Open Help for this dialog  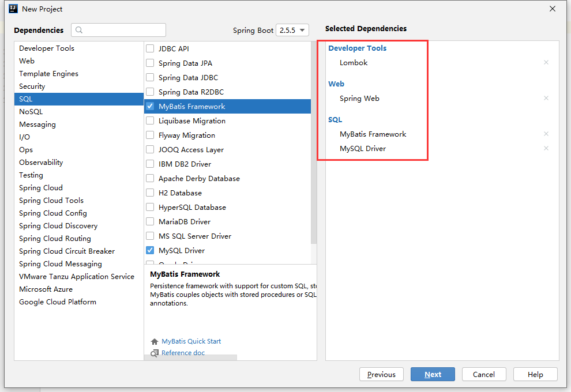535,374
